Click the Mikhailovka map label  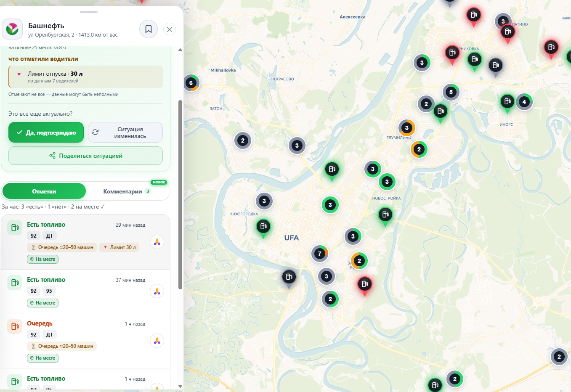point(223,70)
